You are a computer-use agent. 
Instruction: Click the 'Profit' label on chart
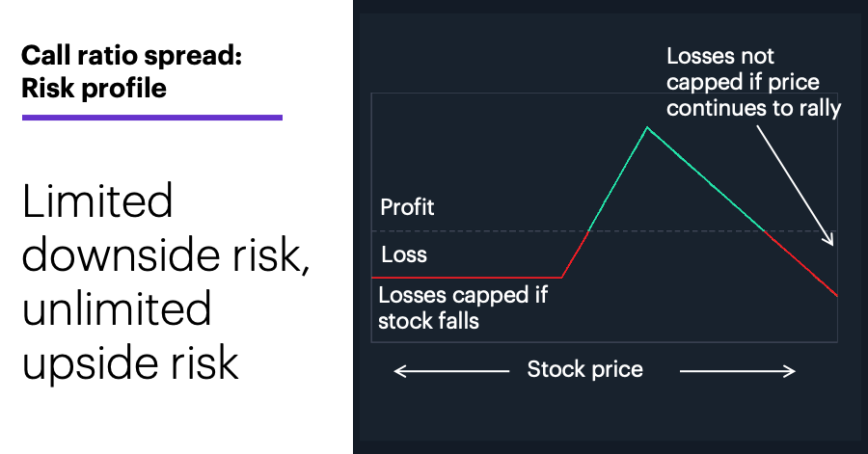407,207
